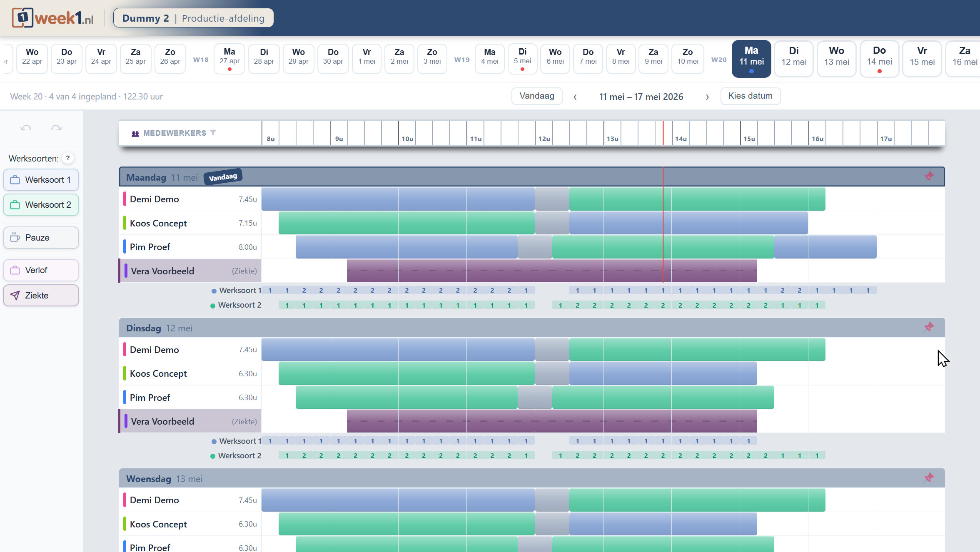Click Maandag Koos Concept grey pause block
This screenshot has width=980, height=552.
tap(552, 223)
